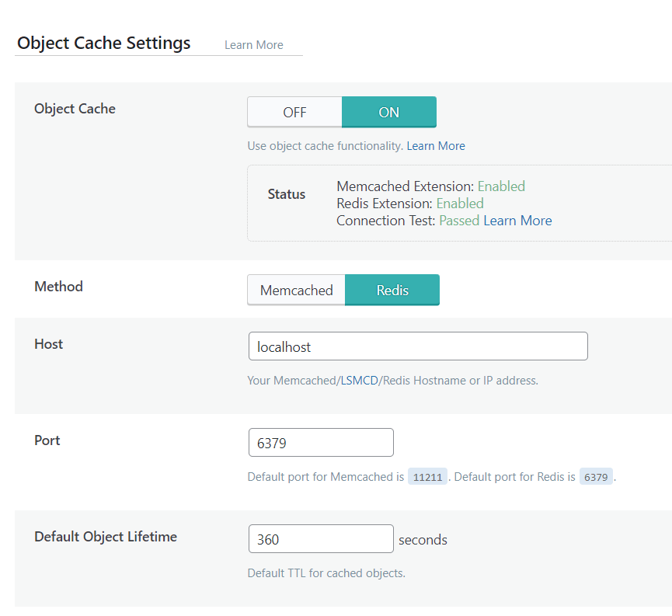Select Redis as the cache method
This screenshot has width=672, height=616.
point(392,290)
